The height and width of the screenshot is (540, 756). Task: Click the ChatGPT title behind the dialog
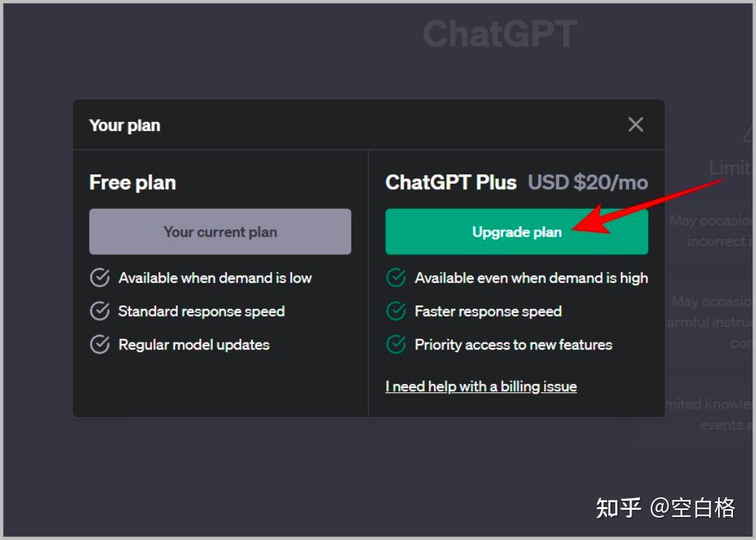click(x=500, y=34)
